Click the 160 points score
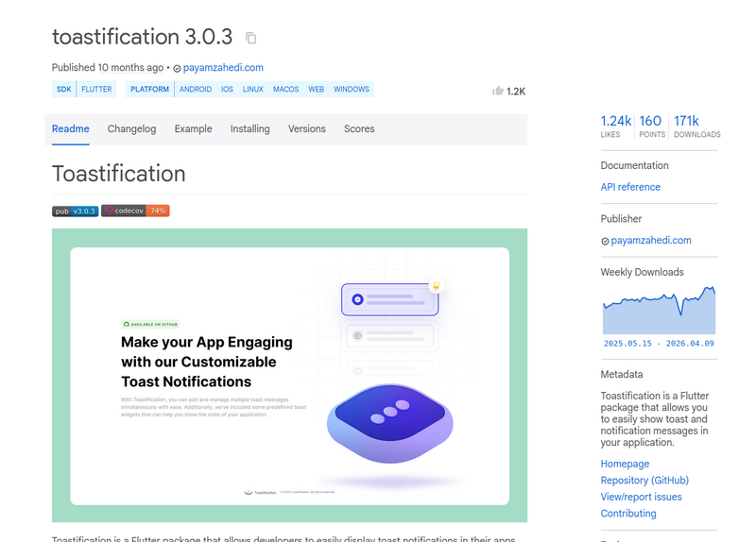756x542 pixels. tap(651, 127)
